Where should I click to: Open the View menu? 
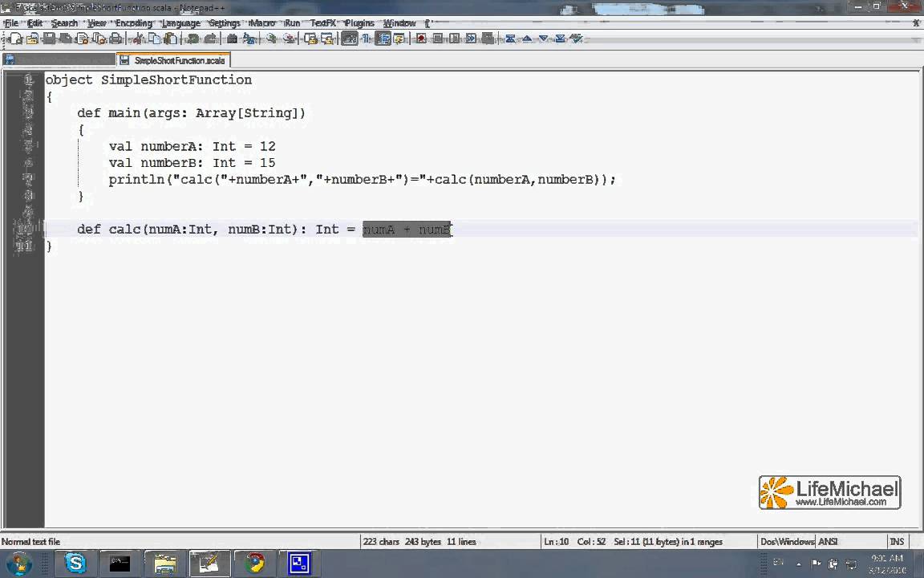tap(96, 23)
